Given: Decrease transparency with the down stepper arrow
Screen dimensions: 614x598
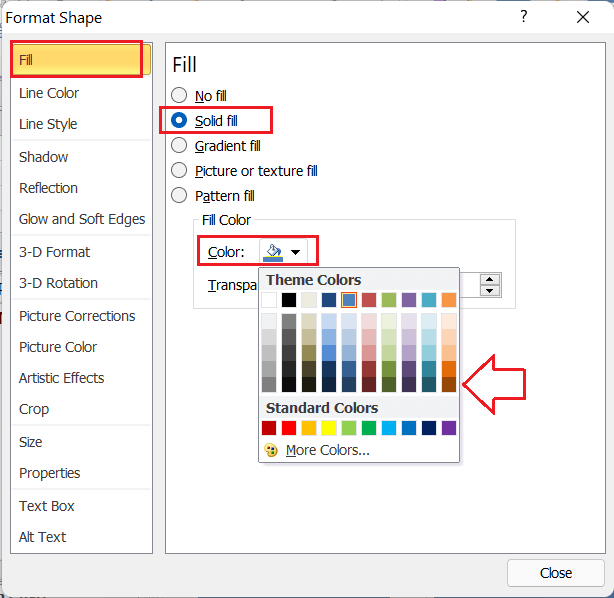Looking at the screenshot, I should pyautogui.click(x=489, y=291).
